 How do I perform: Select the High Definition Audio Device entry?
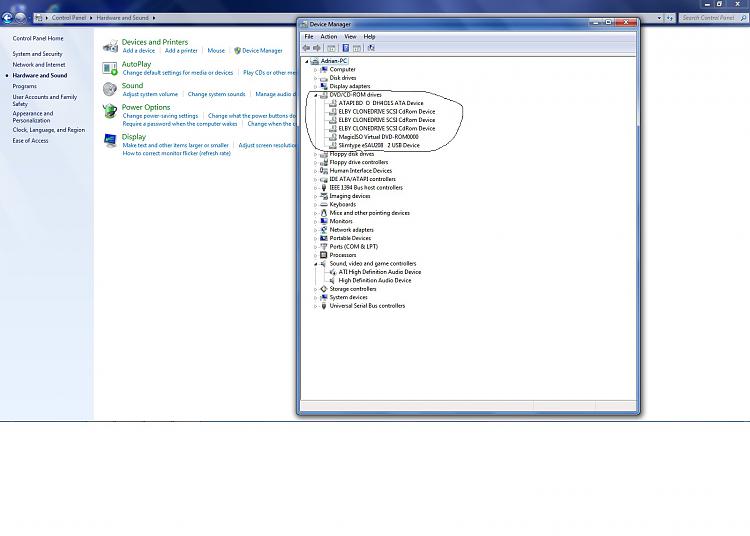point(375,281)
